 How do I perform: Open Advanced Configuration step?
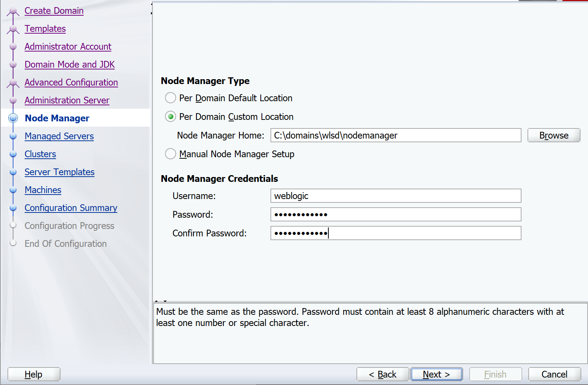(x=71, y=83)
